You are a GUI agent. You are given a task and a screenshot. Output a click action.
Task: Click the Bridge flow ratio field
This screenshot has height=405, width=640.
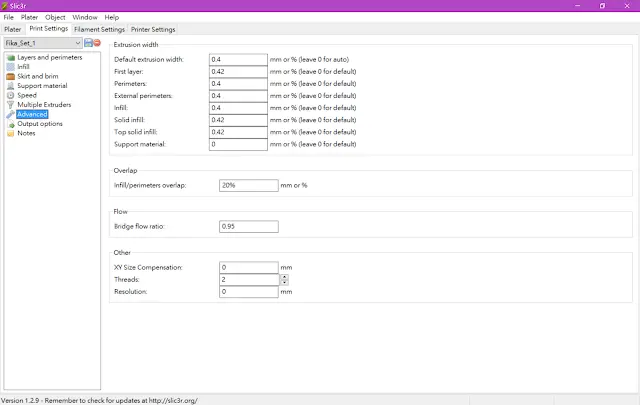tap(248, 227)
